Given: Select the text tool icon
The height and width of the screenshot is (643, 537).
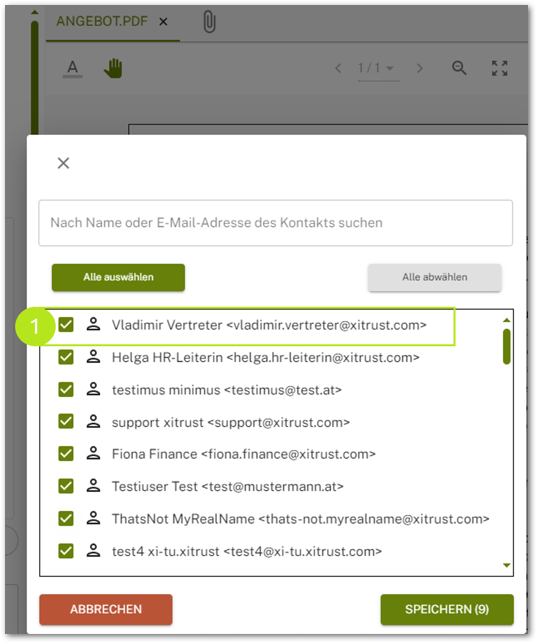Looking at the screenshot, I should pos(73,68).
